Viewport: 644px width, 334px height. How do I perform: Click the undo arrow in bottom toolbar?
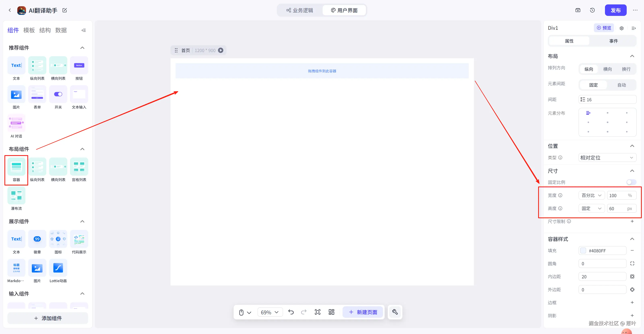[291, 312]
